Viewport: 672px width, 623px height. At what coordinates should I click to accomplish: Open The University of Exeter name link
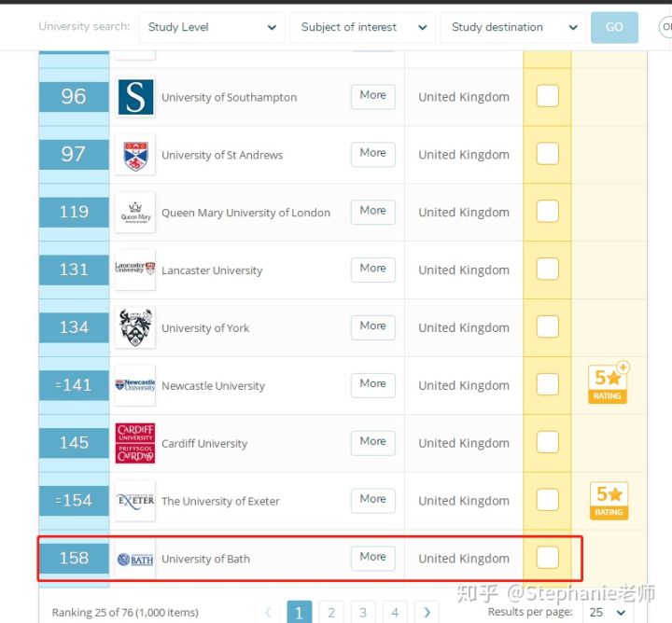(x=220, y=502)
